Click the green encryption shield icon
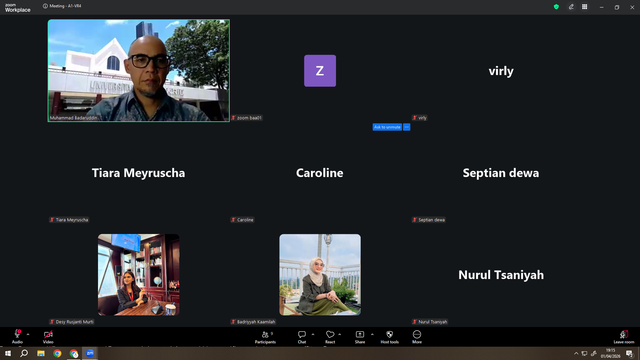Image resolution: width=640 pixels, height=360 pixels. click(556, 7)
